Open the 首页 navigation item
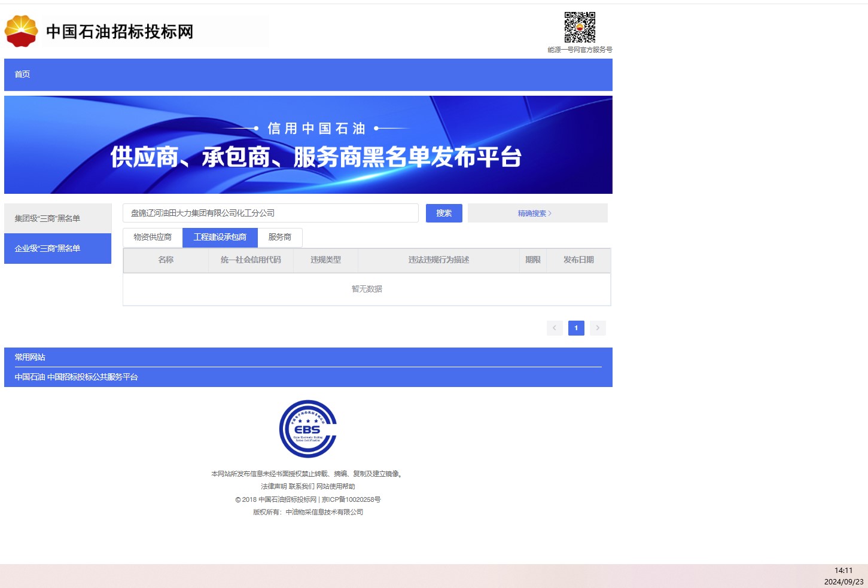Image resolution: width=868 pixels, height=588 pixels. 22,74
